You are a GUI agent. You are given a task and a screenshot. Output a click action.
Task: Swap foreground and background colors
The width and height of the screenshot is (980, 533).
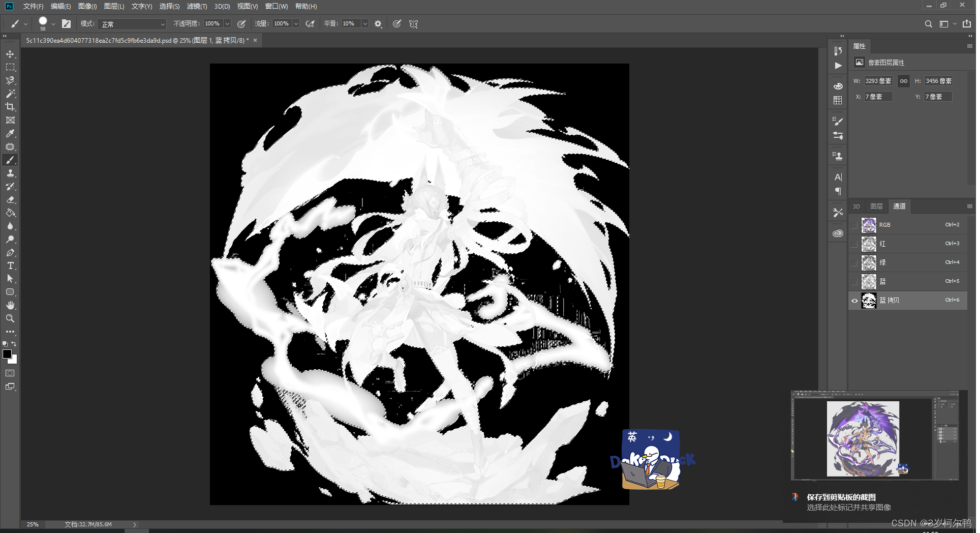pyautogui.click(x=14, y=344)
